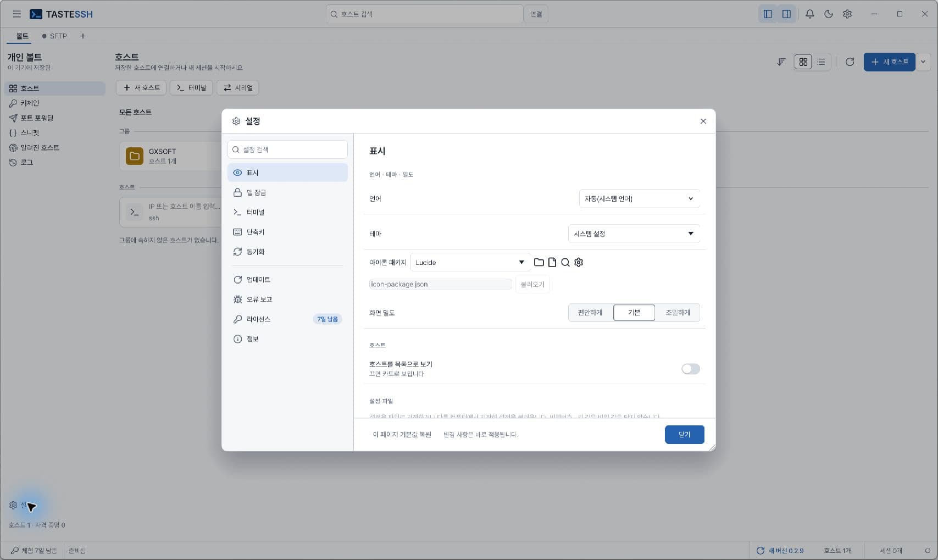Click the file icon next to Lucide
The width and height of the screenshot is (938, 560).
pyautogui.click(x=552, y=262)
